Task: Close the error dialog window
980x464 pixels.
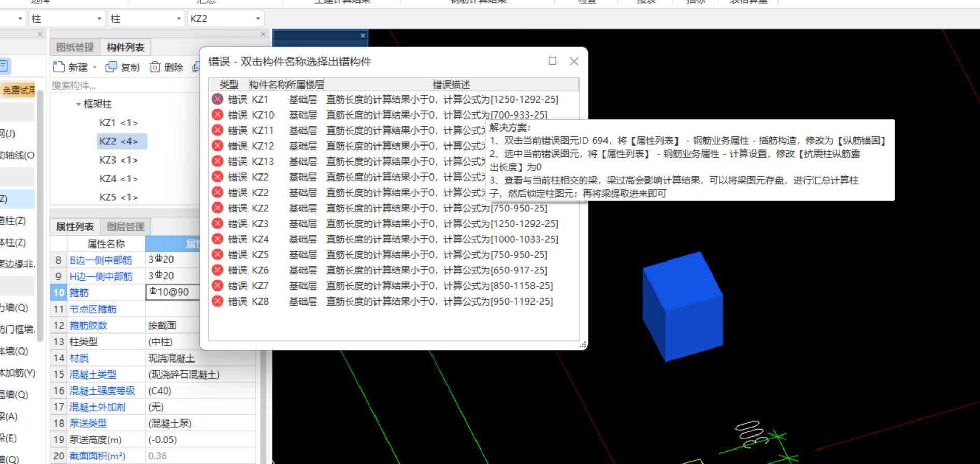Action: [574, 61]
